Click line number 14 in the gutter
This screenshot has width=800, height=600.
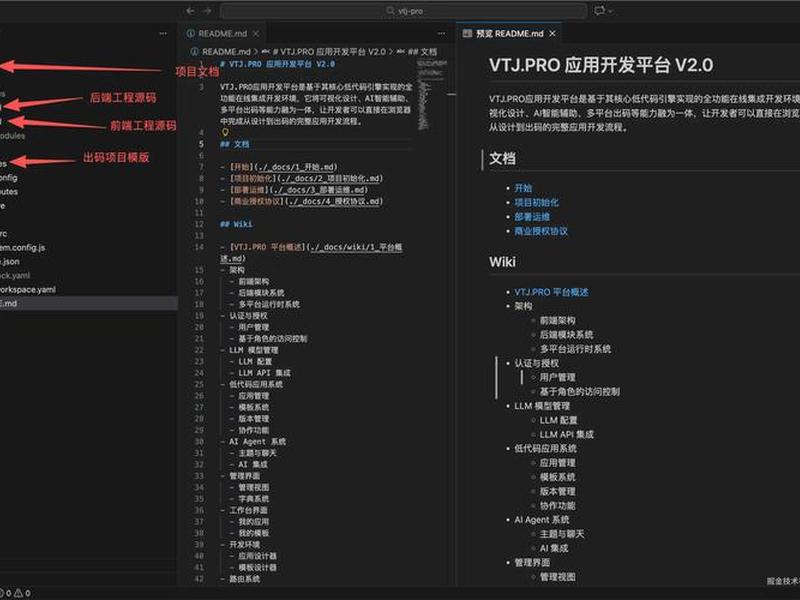(x=199, y=247)
